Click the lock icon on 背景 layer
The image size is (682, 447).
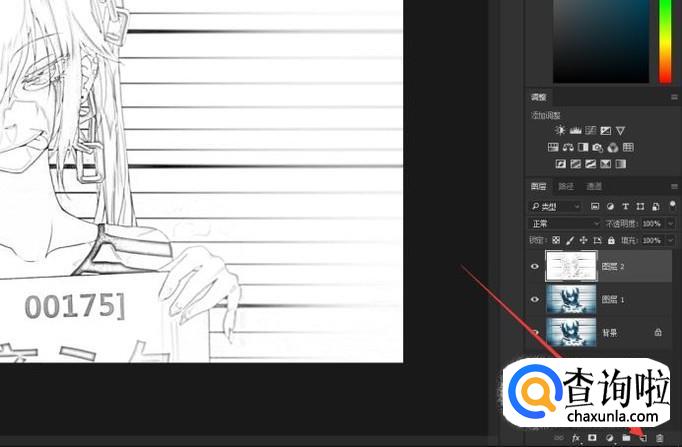pyautogui.click(x=658, y=332)
